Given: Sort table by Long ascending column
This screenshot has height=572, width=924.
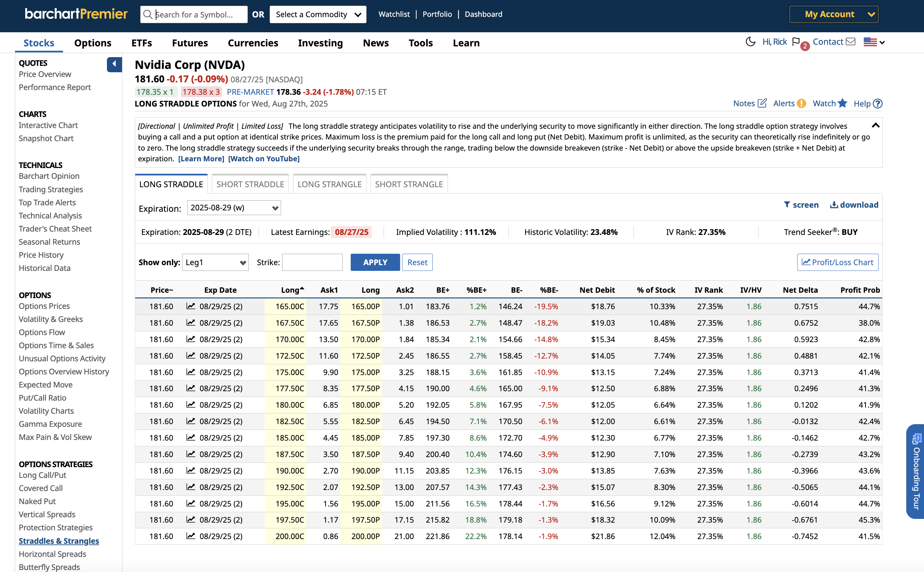Looking at the screenshot, I should pyautogui.click(x=292, y=290).
